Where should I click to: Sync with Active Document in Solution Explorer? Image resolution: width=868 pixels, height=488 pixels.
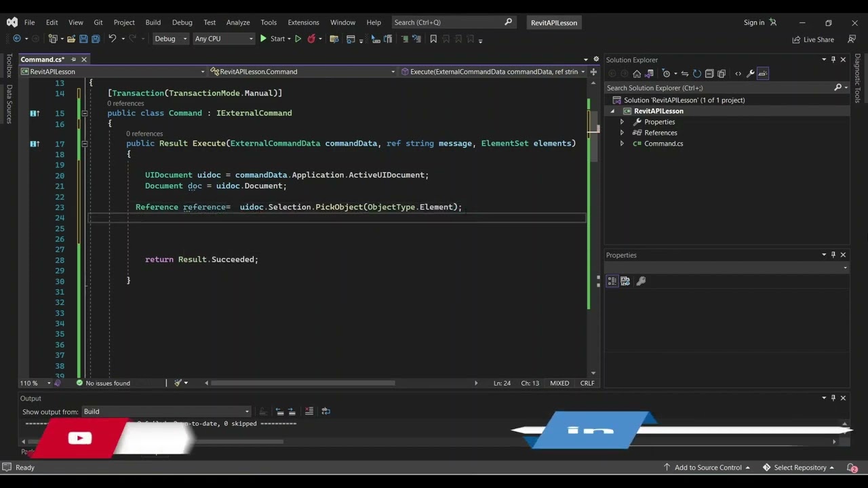(x=685, y=73)
